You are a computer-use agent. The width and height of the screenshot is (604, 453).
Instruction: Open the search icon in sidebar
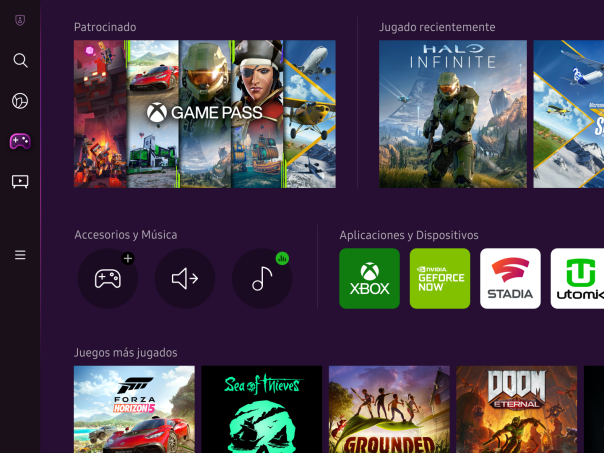(20, 60)
